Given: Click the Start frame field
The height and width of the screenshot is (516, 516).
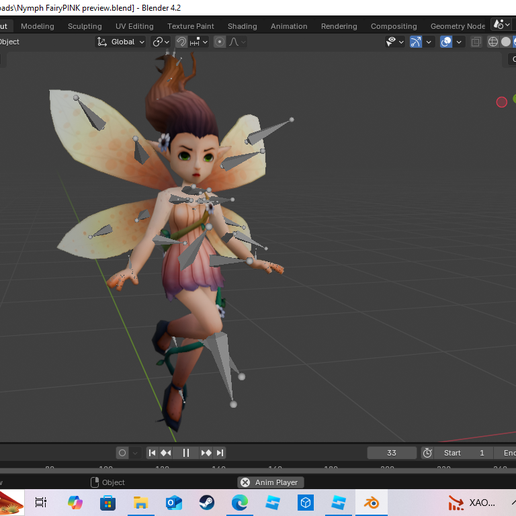Looking at the screenshot, I should [x=464, y=453].
